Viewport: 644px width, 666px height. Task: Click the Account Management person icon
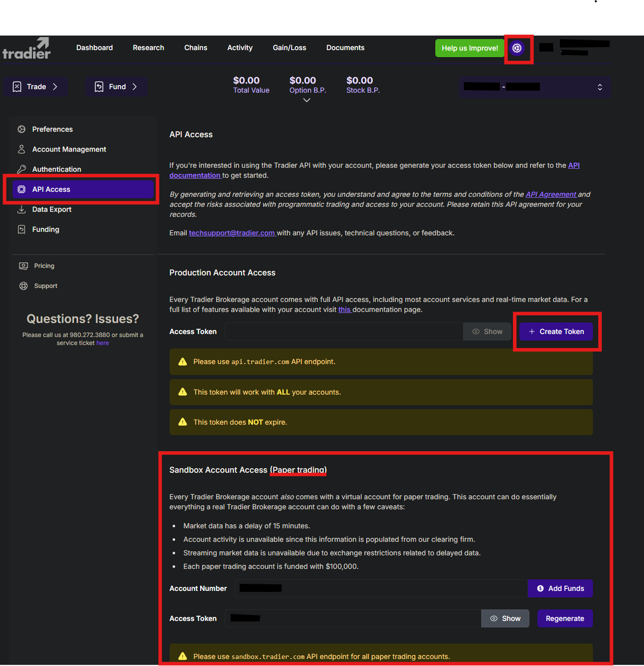pos(22,149)
